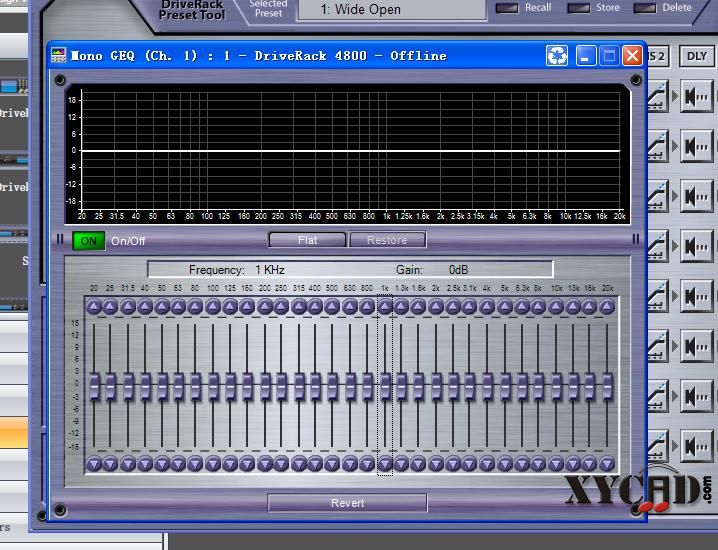Lower the 63 Hz band with down arrow
The height and width of the screenshot is (550, 718).
(178, 464)
